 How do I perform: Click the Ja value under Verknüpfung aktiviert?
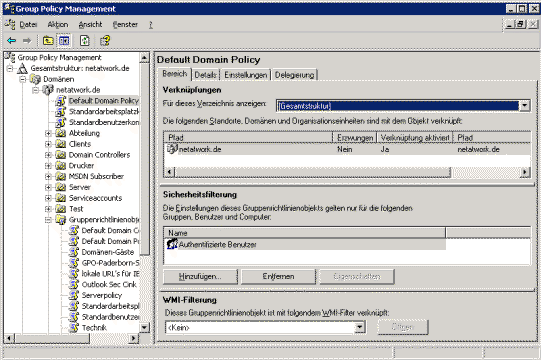tap(385, 149)
